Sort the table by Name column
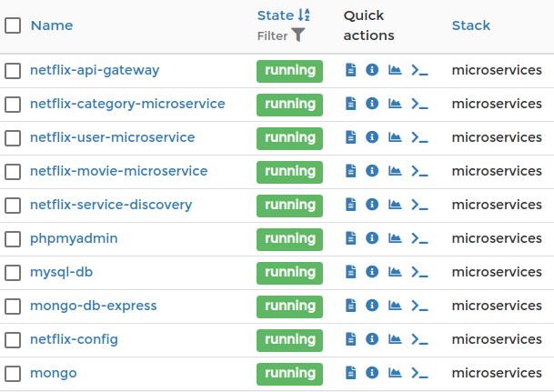Viewport: 554px width, 392px height. 51,25
